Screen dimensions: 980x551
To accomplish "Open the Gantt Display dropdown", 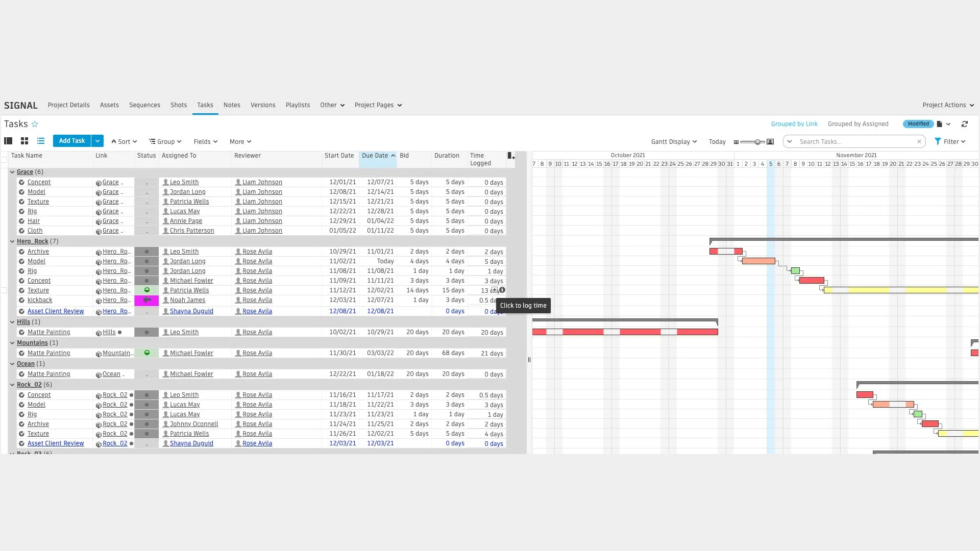I will (x=673, y=142).
